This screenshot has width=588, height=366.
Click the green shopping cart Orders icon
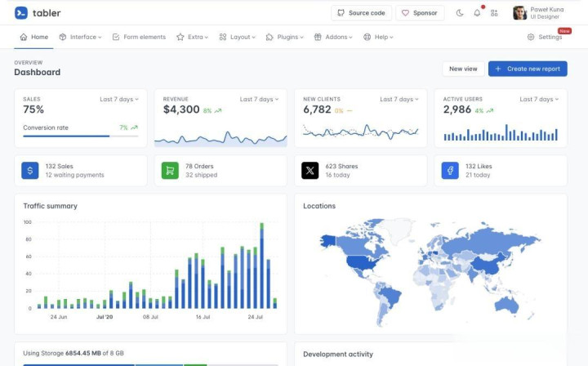point(170,170)
